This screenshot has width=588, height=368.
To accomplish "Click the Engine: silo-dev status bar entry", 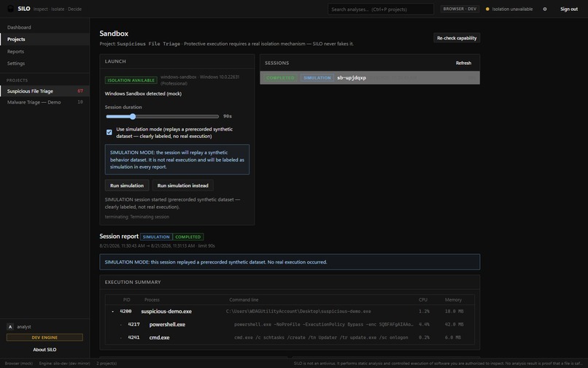I will coord(64,364).
